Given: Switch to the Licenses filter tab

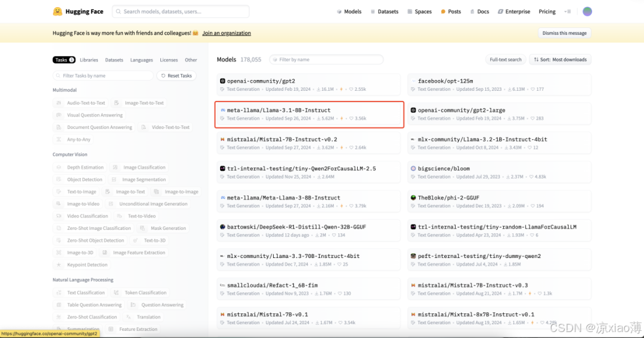Looking at the screenshot, I should click(169, 60).
